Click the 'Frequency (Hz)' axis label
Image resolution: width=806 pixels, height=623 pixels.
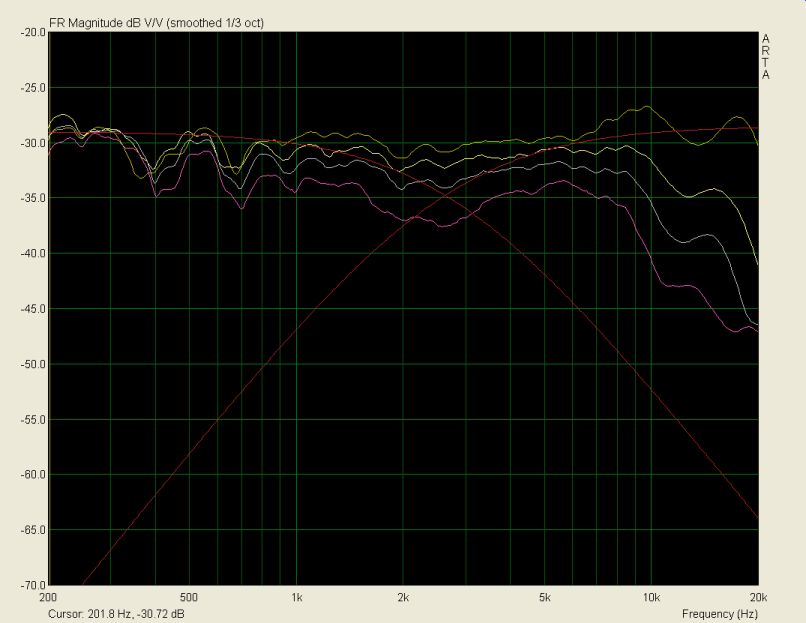click(x=720, y=614)
